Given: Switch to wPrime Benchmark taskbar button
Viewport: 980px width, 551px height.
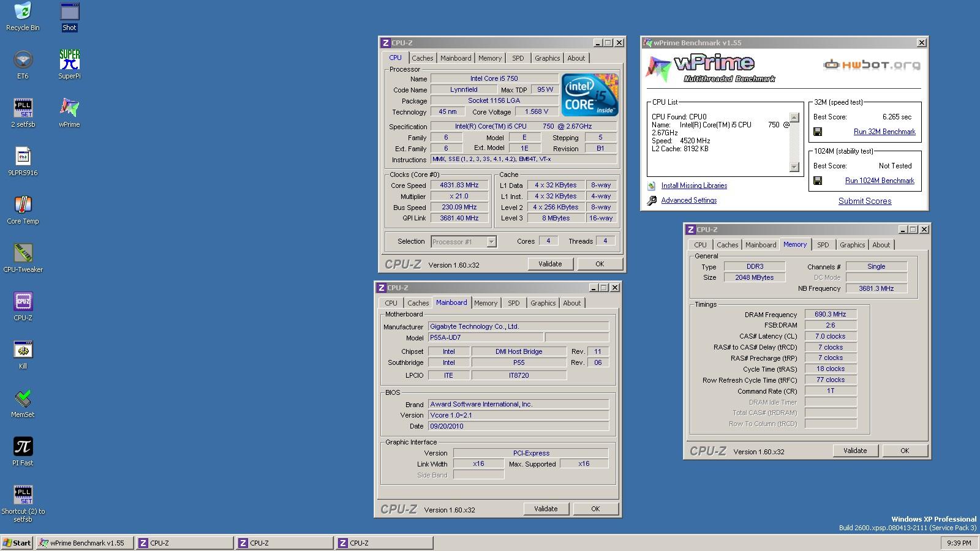Looking at the screenshot, I should tap(85, 543).
